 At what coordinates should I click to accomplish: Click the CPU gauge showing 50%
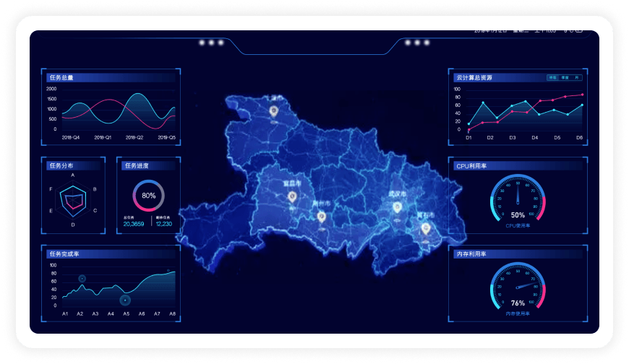518,200
